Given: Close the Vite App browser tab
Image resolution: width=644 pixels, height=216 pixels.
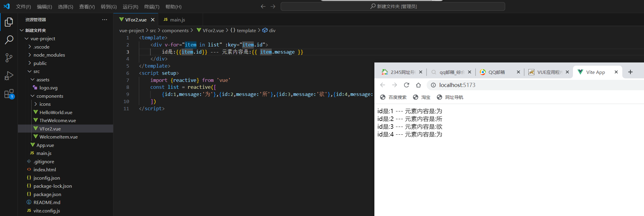Looking at the screenshot, I should (616, 72).
